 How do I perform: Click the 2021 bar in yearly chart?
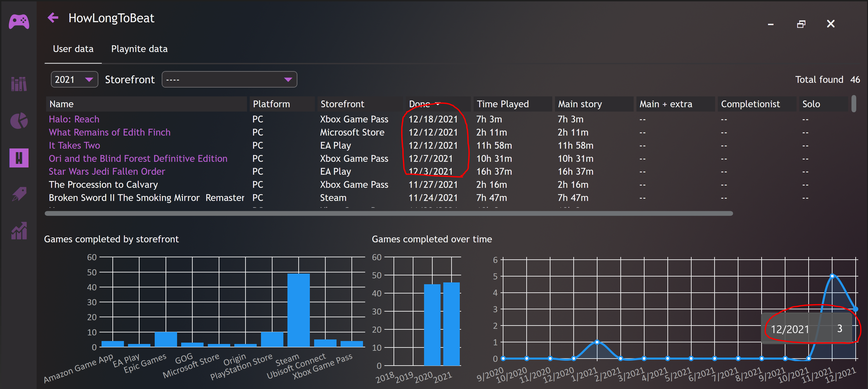click(x=451, y=324)
